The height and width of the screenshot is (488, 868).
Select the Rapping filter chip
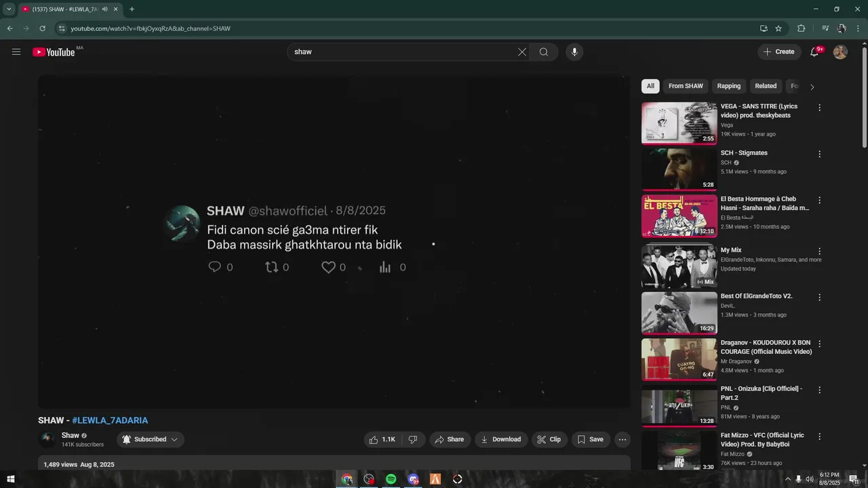(x=729, y=86)
